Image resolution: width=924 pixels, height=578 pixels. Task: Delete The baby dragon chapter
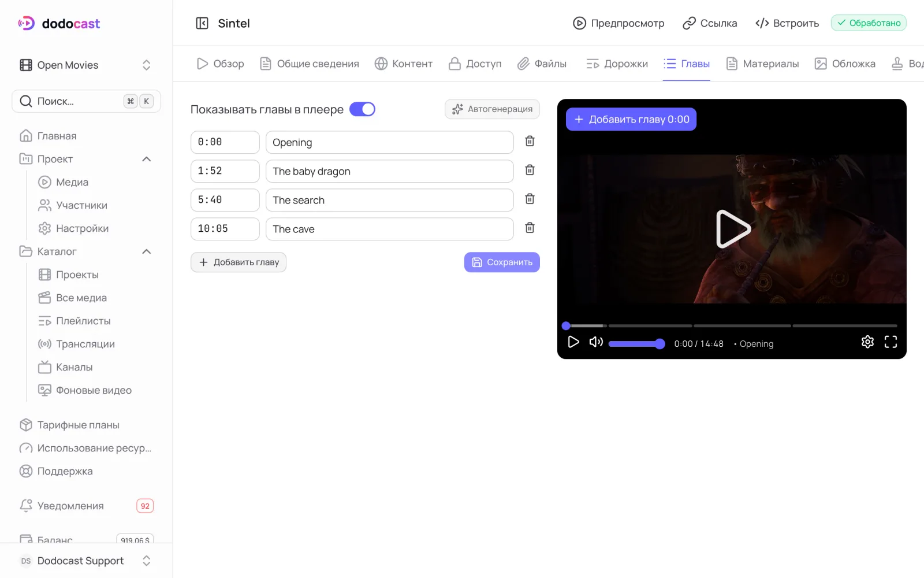(530, 170)
